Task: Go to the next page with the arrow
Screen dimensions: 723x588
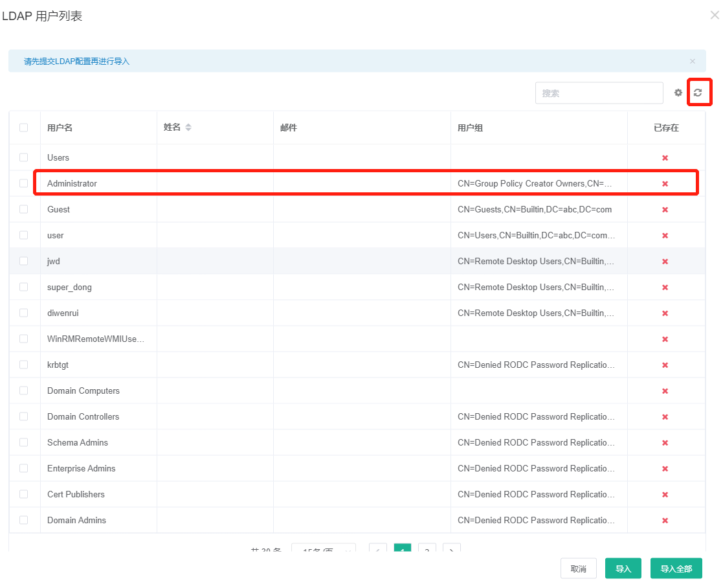Action: click(451, 550)
